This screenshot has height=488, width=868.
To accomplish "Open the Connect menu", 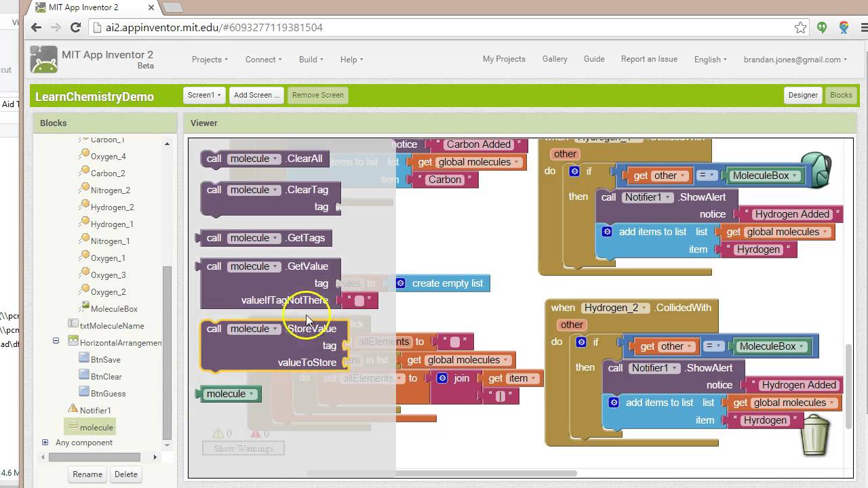I will point(263,60).
